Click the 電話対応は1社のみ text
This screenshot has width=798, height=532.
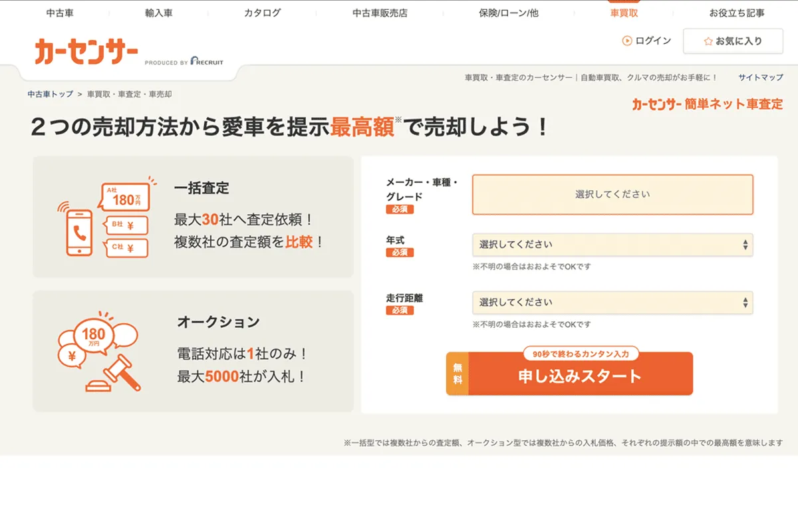click(243, 354)
